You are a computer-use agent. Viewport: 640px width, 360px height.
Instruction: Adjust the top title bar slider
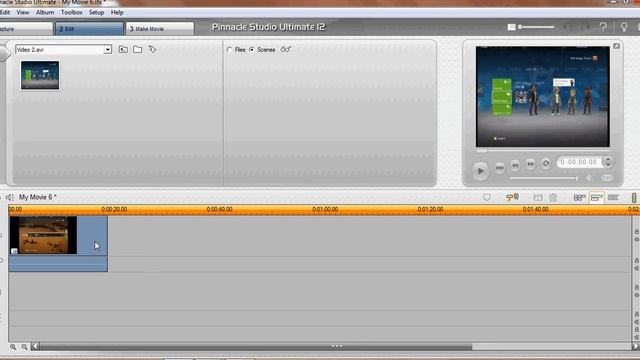pos(536,27)
